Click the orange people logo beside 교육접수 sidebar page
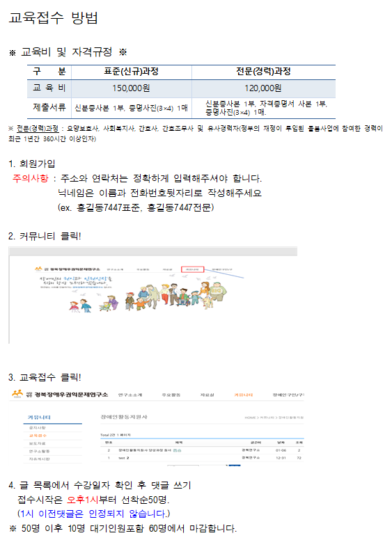Image resolution: width=392 pixels, height=547 pixels. point(17,393)
